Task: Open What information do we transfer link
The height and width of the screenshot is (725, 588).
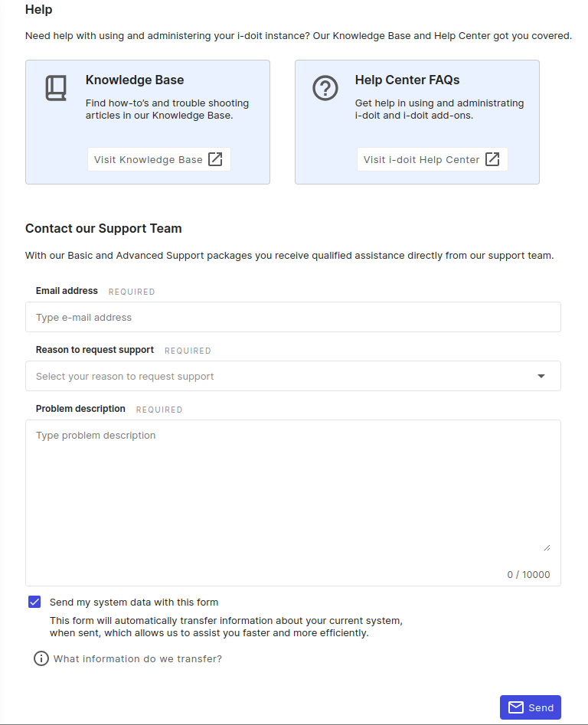Action: tap(138, 658)
